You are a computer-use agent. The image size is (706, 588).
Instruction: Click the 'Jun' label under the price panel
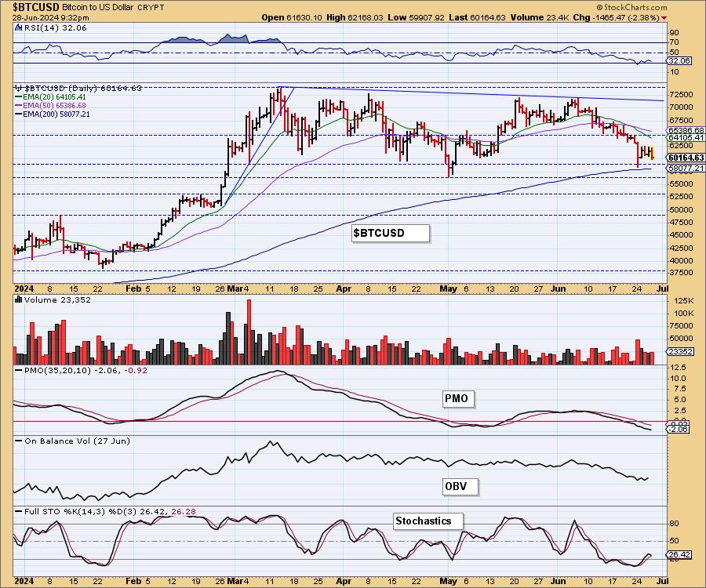(558, 289)
